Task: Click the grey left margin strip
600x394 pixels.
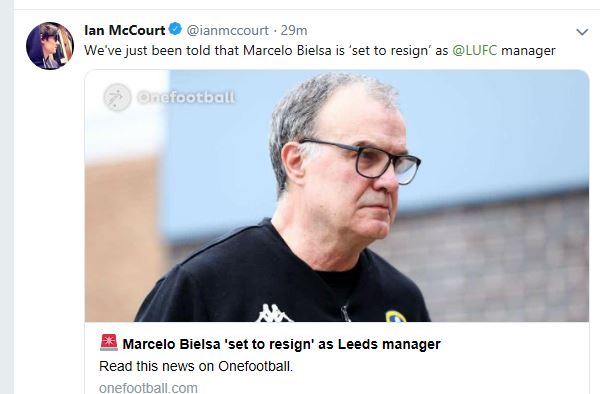Action: 7,197
